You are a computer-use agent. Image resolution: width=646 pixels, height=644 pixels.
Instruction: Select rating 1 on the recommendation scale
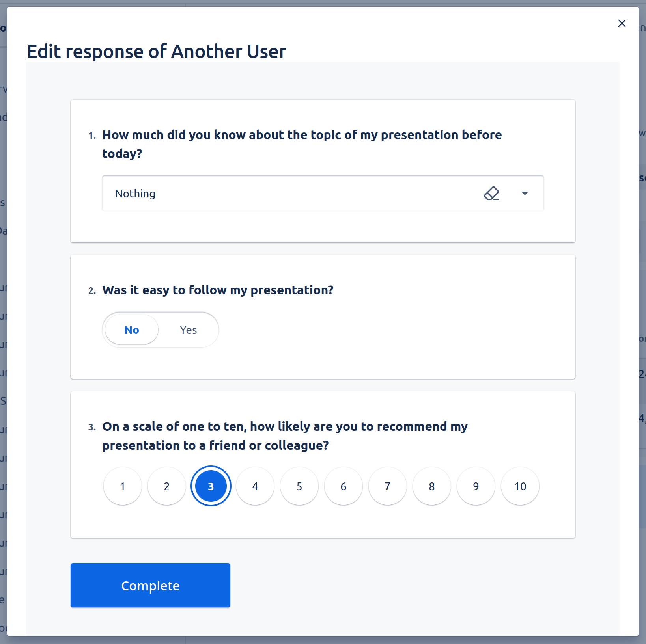pyautogui.click(x=122, y=486)
